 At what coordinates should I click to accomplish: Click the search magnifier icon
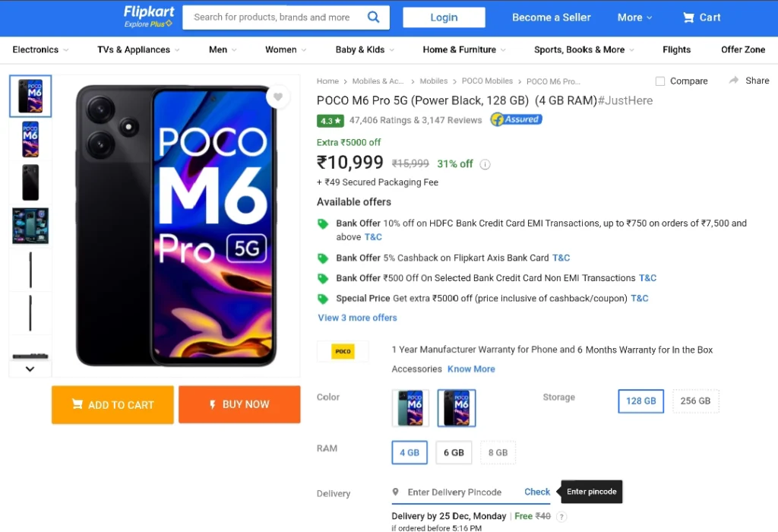pos(373,17)
